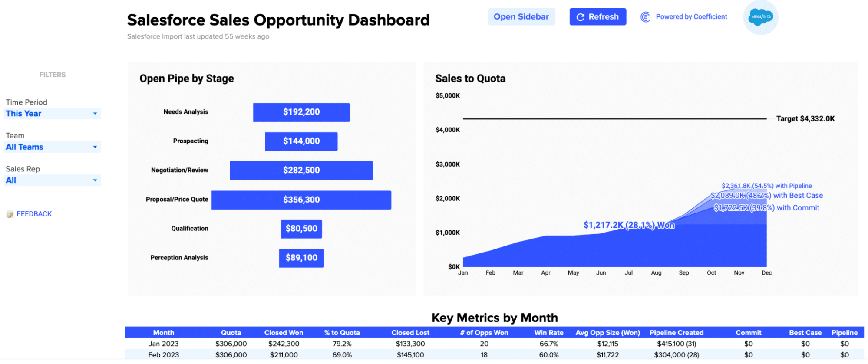Click the Closed Lost column header
This screenshot has height=364, width=868.
point(410,333)
